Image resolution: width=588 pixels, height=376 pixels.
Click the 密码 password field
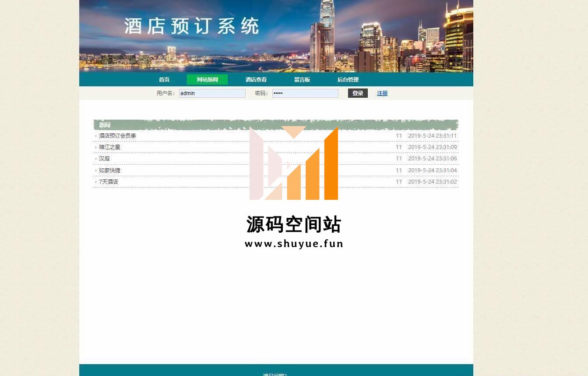tap(305, 93)
